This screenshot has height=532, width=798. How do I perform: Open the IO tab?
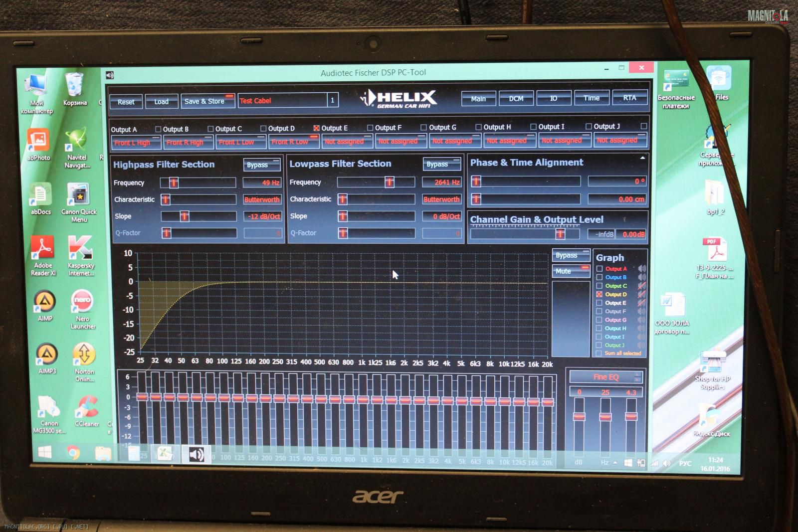(x=554, y=98)
